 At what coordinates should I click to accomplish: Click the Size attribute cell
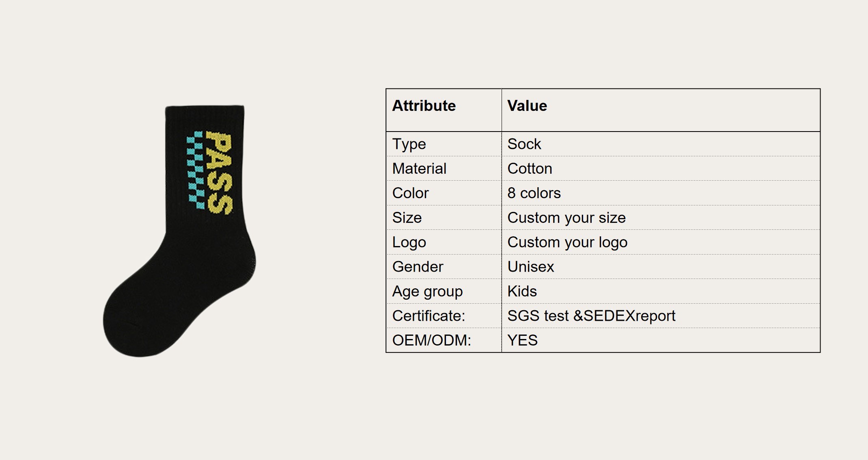(444, 218)
